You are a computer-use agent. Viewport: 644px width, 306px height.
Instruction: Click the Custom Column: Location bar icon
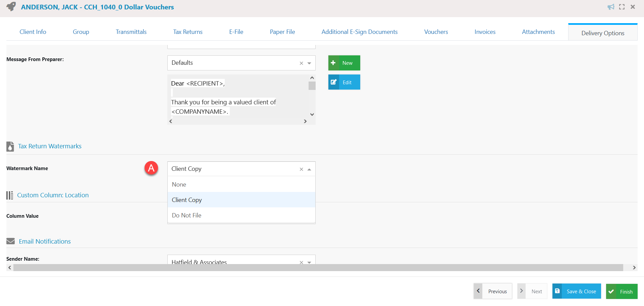tap(10, 195)
